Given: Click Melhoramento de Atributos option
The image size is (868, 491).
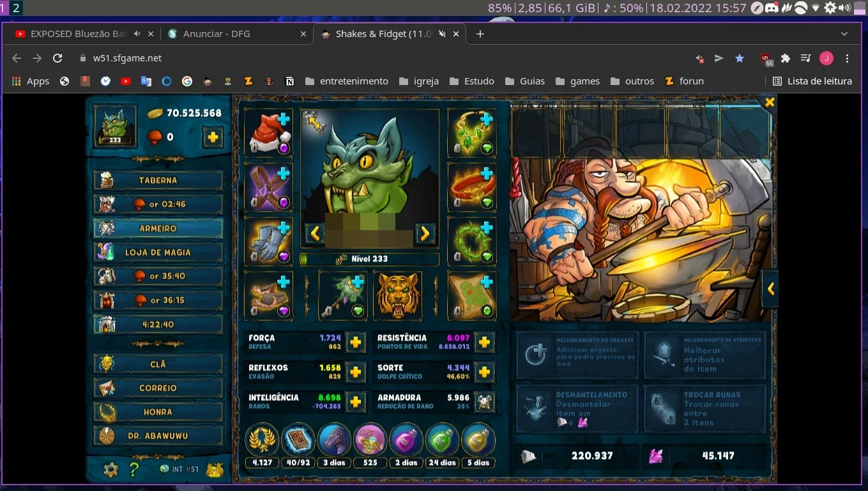Looking at the screenshot, I should pos(704,355).
